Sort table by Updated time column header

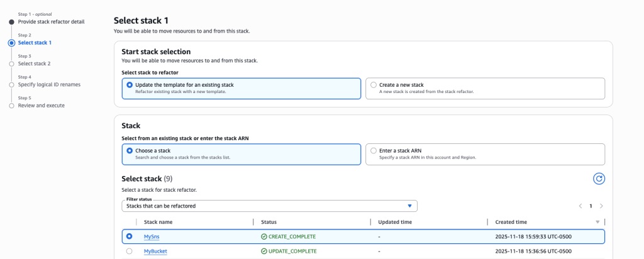click(x=395, y=222)
